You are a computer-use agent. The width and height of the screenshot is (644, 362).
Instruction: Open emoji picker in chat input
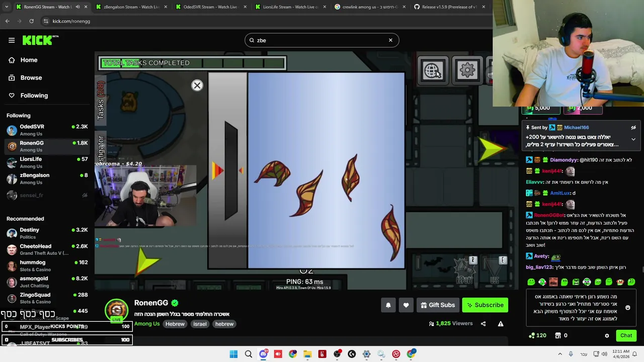[x=627, y=308]
